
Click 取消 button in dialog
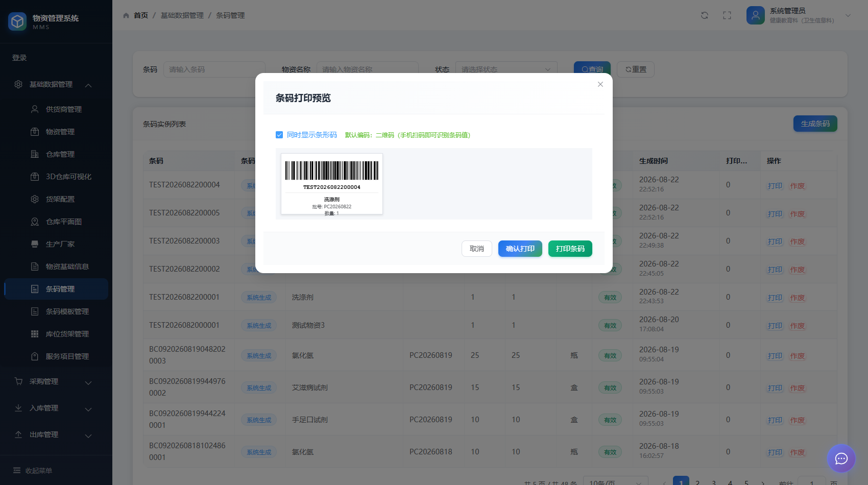click(477, 249)
